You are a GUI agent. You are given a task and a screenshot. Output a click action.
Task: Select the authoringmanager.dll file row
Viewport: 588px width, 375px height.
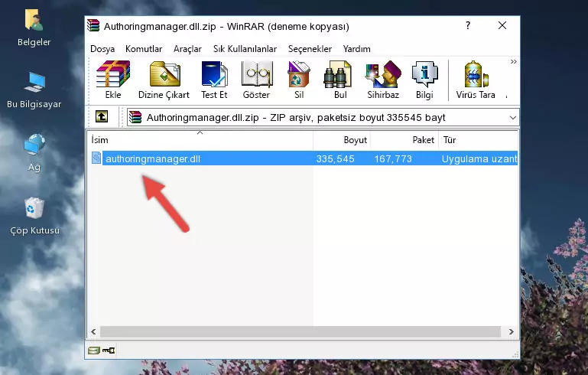click(x=303, y=158)
